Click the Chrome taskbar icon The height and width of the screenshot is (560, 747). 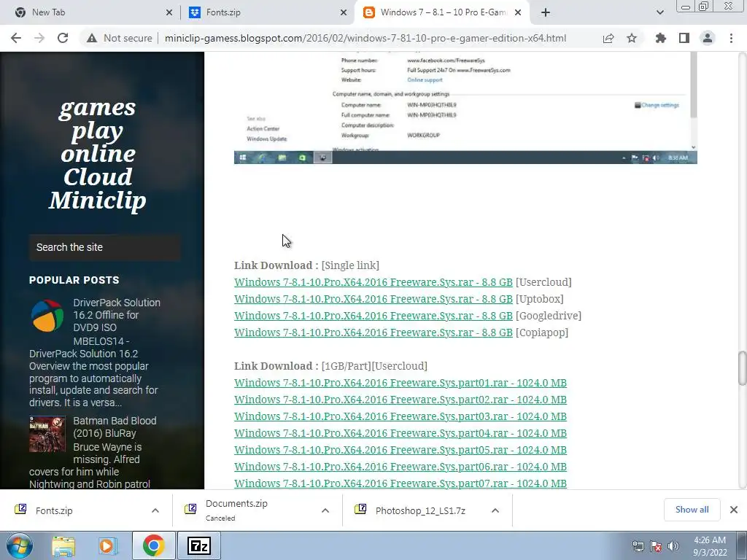pos(153,545)
